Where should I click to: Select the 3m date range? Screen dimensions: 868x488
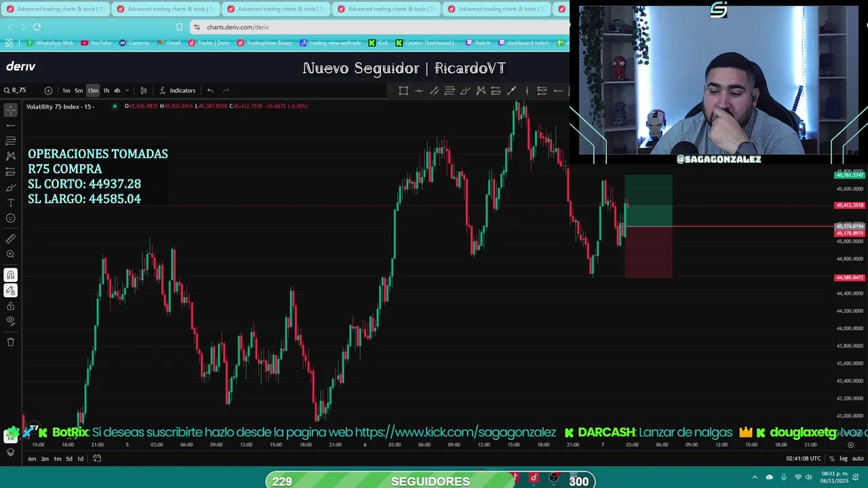45,459
